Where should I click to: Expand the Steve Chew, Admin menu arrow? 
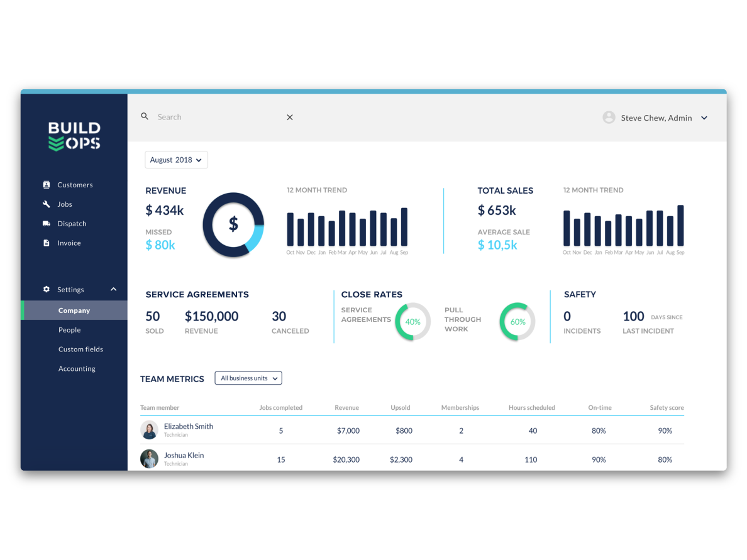pos(704,118)
